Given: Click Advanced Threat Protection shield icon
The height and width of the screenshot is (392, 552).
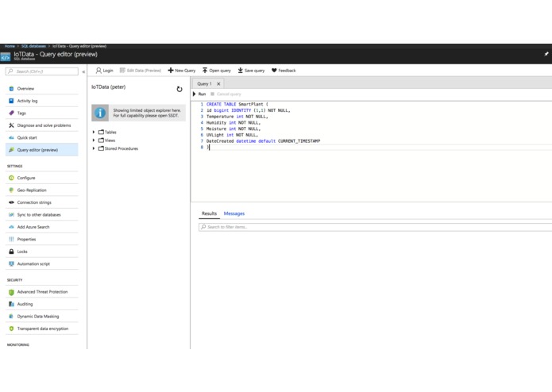Looking at the screenshot, I should [11, 292].
